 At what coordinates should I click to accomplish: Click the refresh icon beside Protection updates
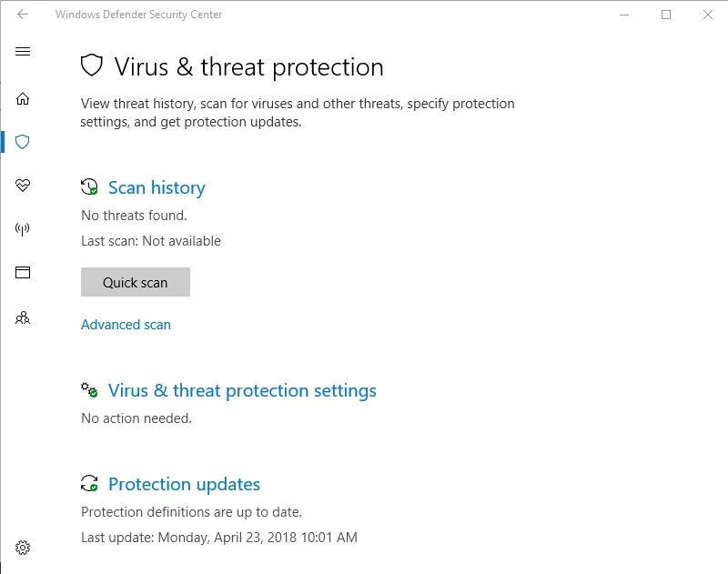pos(89,484)
